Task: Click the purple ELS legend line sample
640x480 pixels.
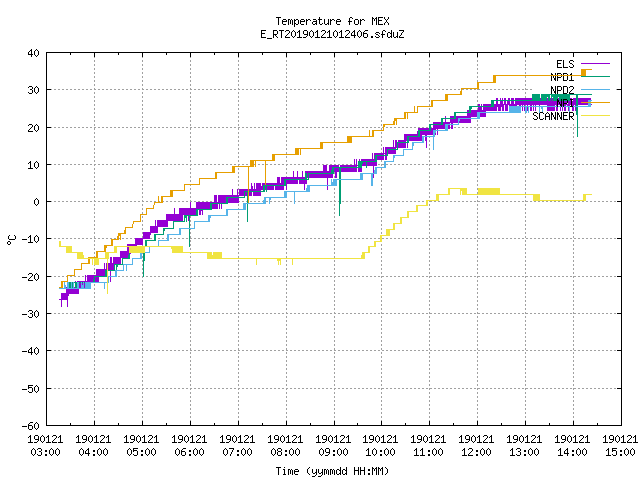Action: 595,64
